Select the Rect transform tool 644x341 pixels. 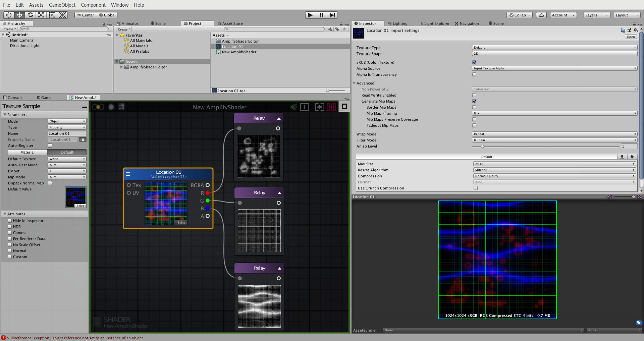pos(52,15)
